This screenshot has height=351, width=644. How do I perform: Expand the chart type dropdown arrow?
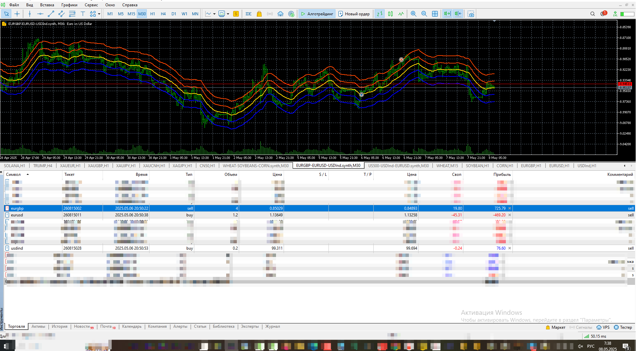pyautogui.click(x=214, y=14)
